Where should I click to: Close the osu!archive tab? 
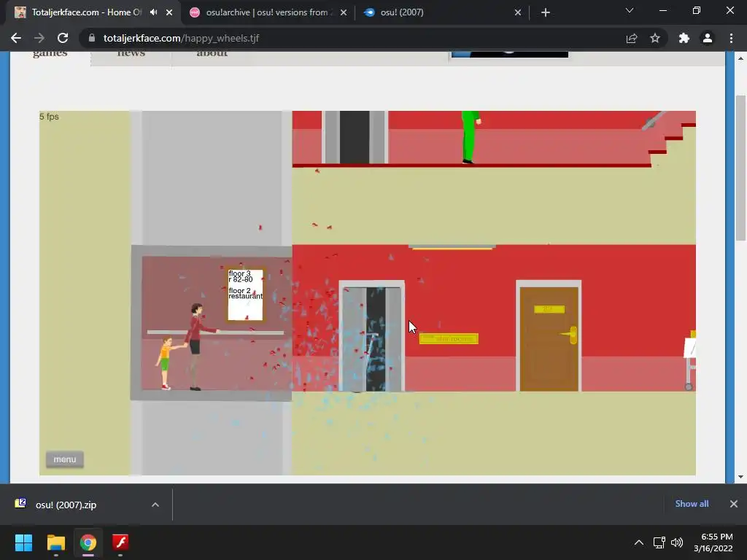(344, 12)
